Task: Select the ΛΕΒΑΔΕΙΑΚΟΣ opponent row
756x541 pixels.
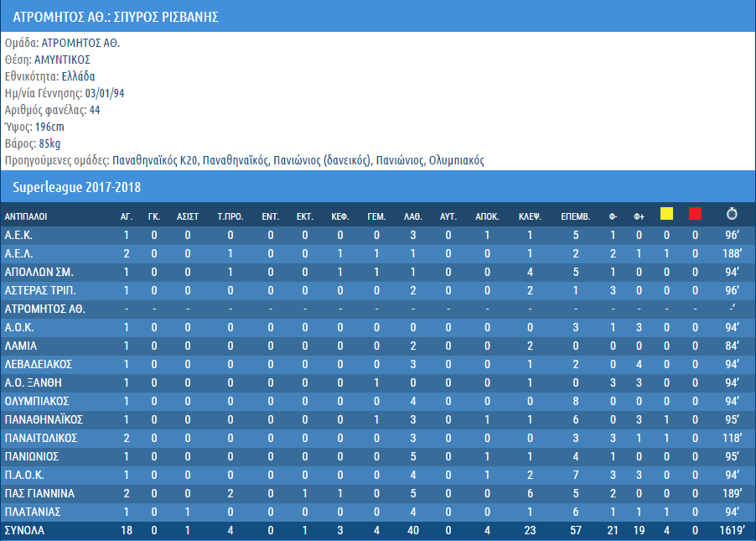Action: [x=378, y=364]
